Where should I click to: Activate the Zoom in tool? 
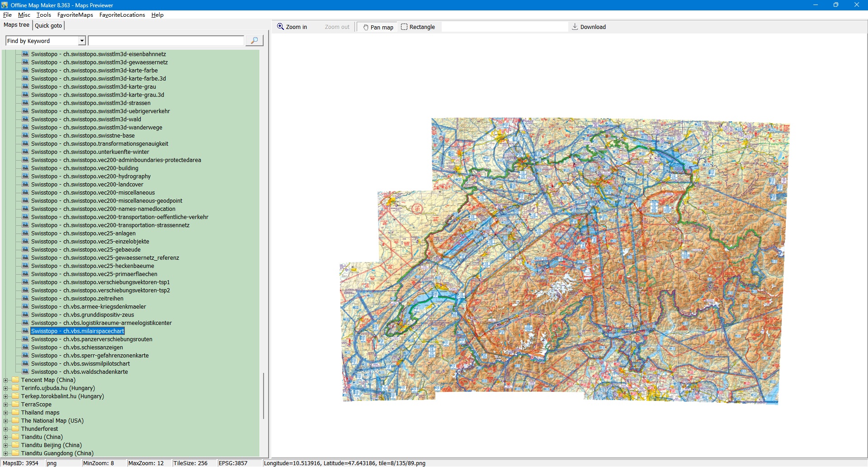click(292, 27)
